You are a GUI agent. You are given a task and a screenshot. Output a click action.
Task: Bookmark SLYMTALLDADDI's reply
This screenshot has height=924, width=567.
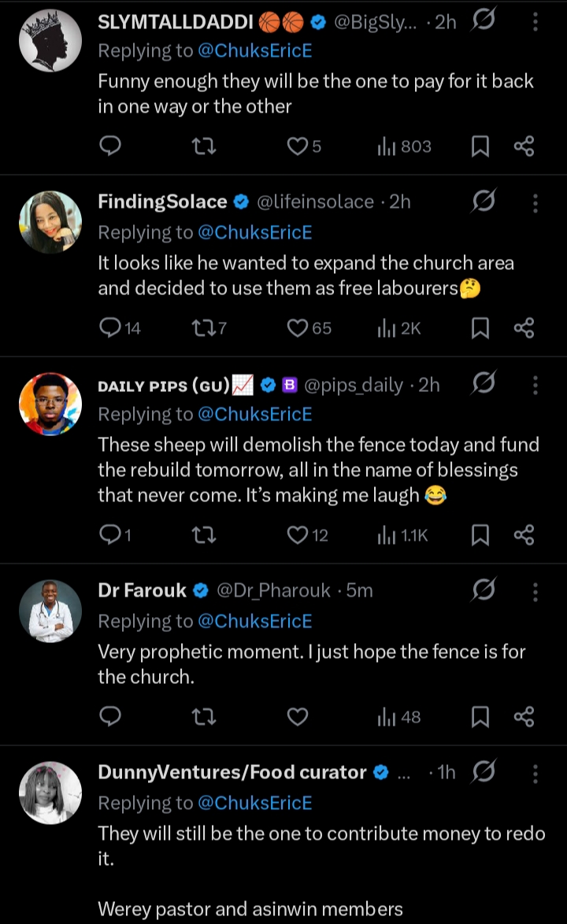pos(480,146)
